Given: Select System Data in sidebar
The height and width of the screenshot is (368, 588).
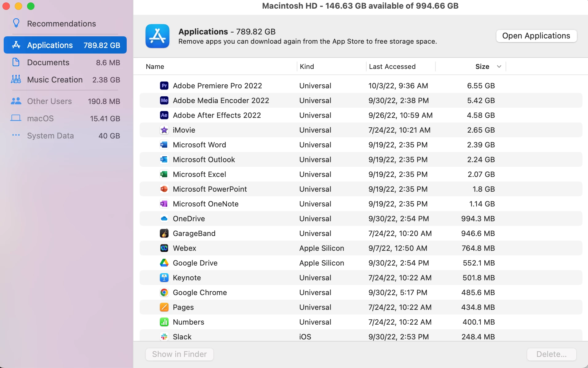Looking at the screenshot, I should click(x=65, y=136).
